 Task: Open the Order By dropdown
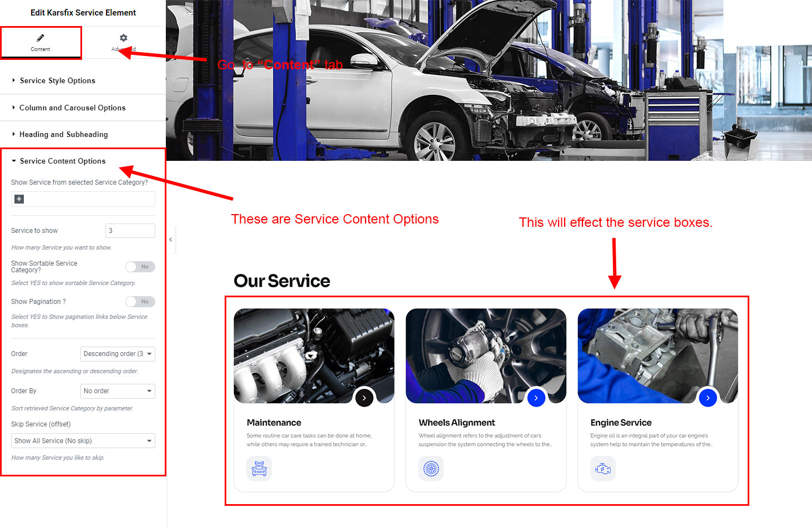(118, 391)
